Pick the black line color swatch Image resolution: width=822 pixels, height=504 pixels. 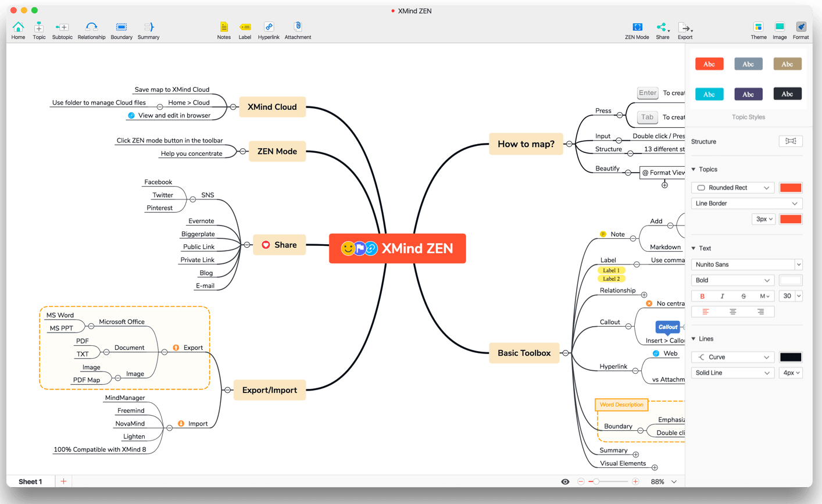[791, 357]
